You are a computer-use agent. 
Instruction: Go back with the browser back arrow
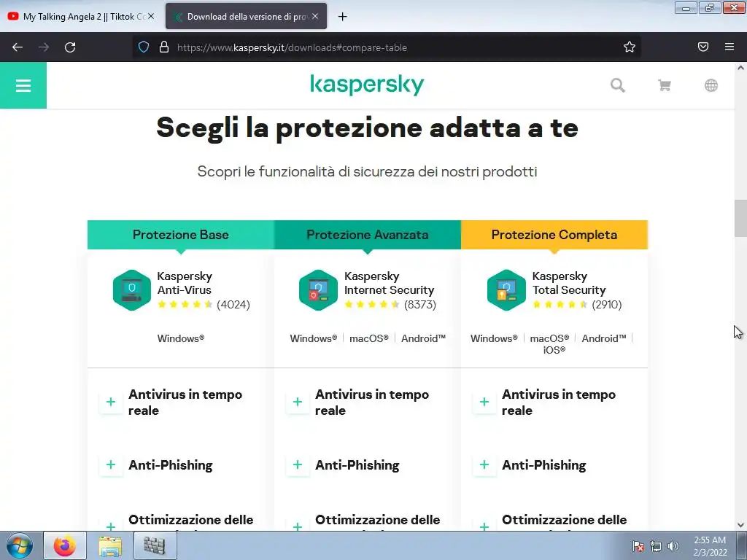click(x=18, y=47)
